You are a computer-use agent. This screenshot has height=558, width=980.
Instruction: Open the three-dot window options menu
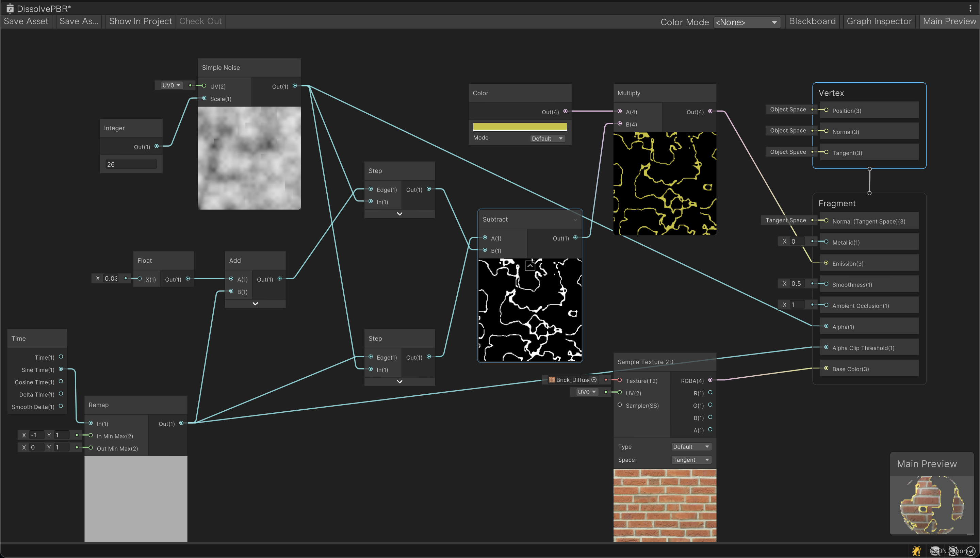pos(970,8)
